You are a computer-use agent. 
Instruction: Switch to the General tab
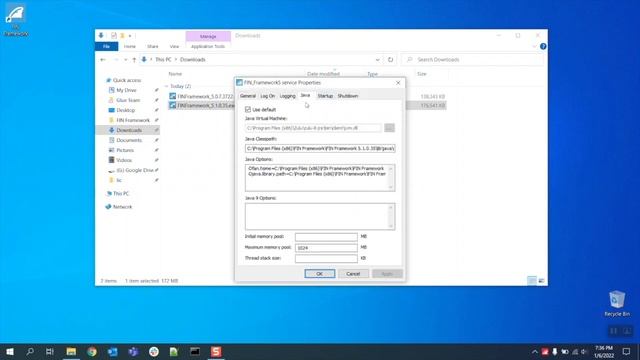click(x=247, y=96)
